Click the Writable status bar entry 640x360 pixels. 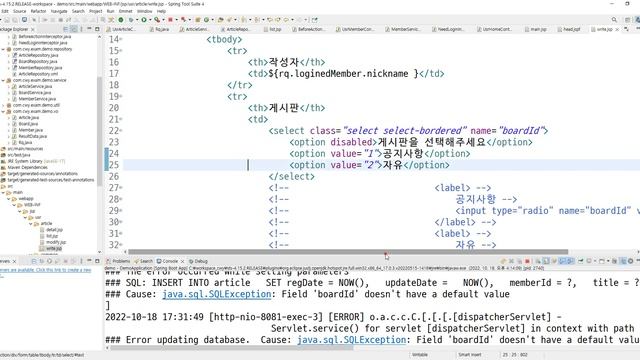tap(420, 355)
